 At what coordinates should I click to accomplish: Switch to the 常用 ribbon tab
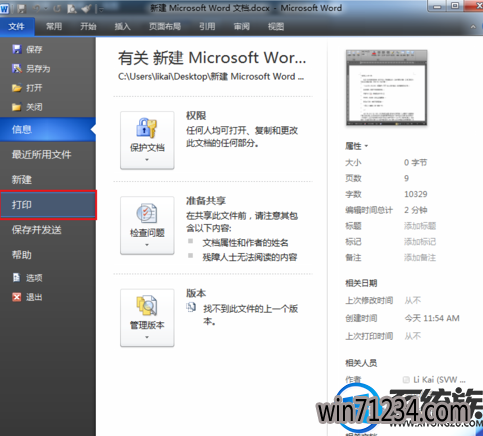[54, 26]
